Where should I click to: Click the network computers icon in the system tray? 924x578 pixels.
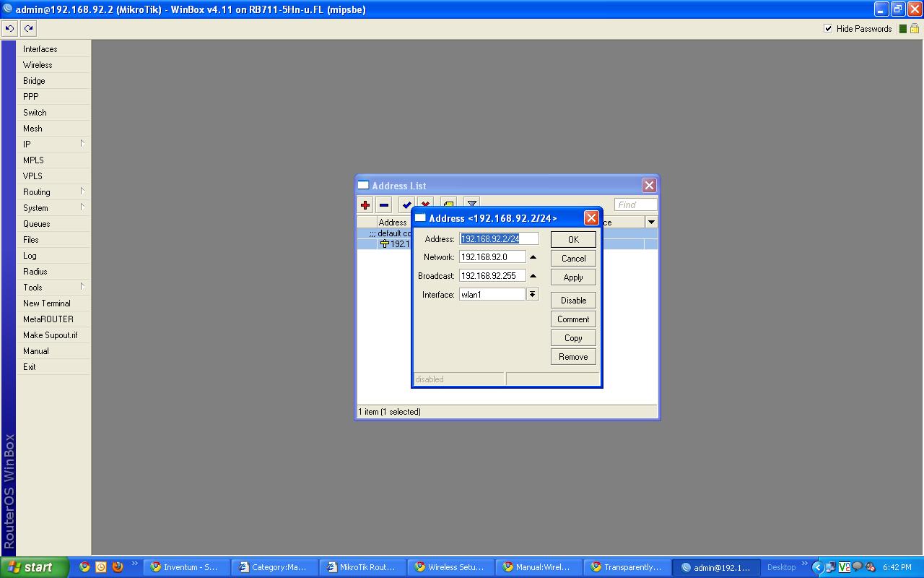click(x=831, y=567)
